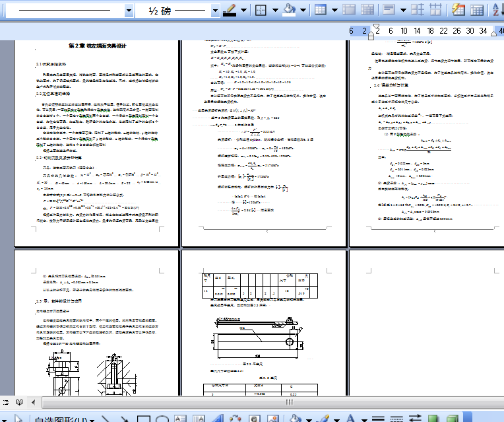Screen dimensions: 504x422
Task: Insert a horizontal Text Box
Action: pos(180,419)
